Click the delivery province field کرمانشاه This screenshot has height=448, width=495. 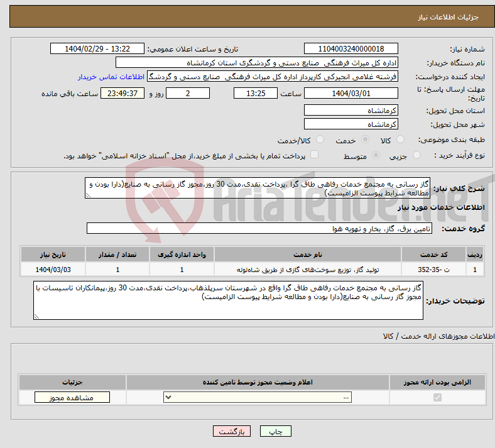[351, 110]
